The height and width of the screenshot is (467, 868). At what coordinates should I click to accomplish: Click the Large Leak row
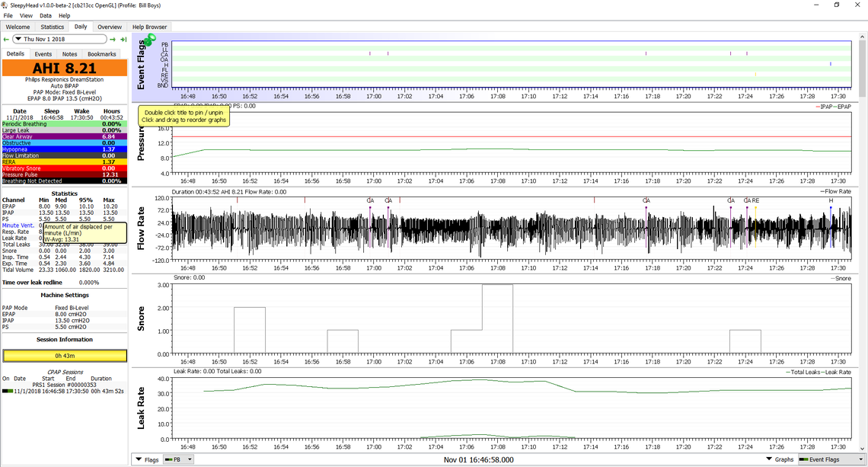point(64,130)
